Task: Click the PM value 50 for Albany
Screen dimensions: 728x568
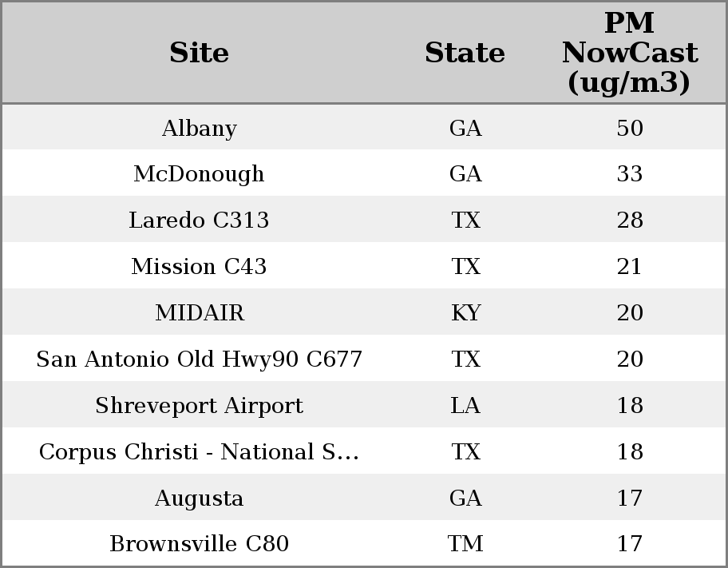Action: pyautogui.click(x=630, y=129)
